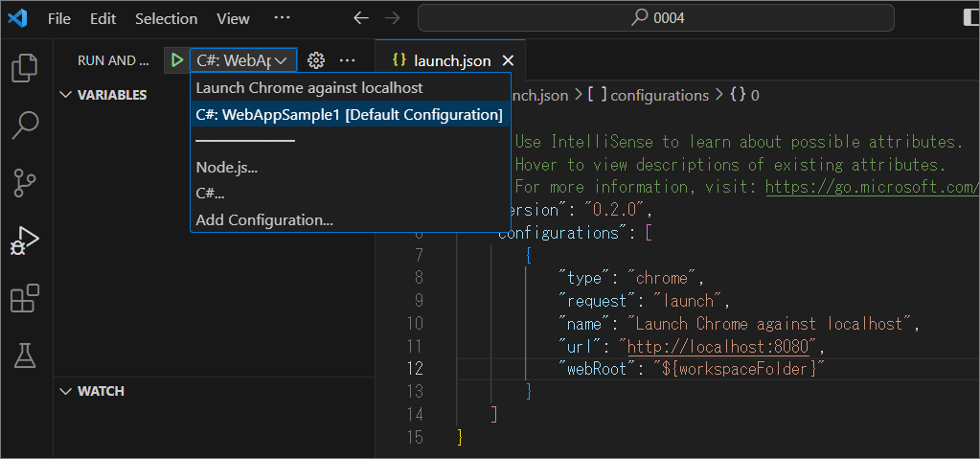Open the Testing flask icon
This screenshot has width=980, height=459.
pyautogui.click(x=24, y=356)
